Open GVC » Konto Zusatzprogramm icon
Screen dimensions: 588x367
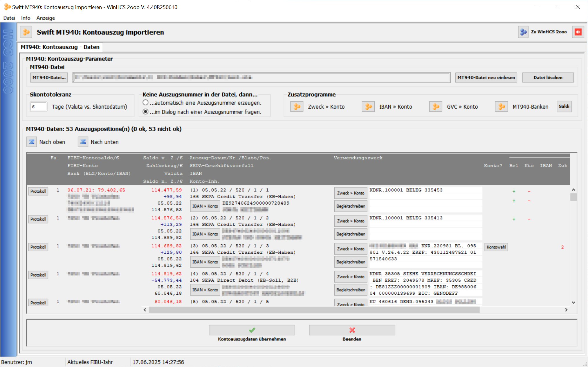click(436, 107)
